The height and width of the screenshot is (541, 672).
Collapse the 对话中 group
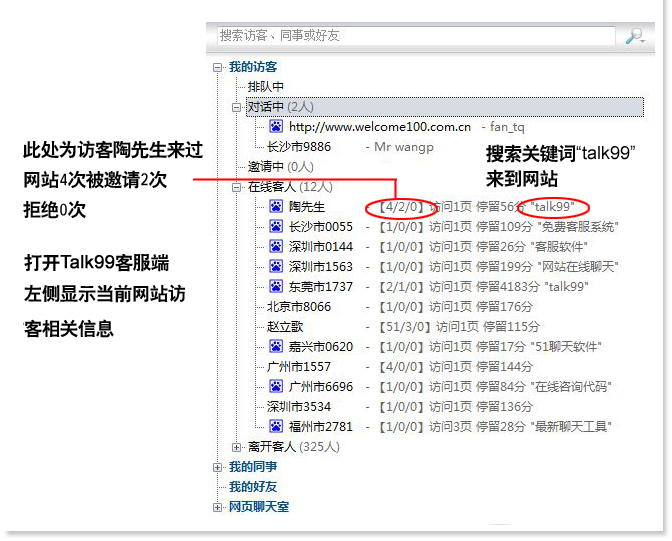pos(236,107)
